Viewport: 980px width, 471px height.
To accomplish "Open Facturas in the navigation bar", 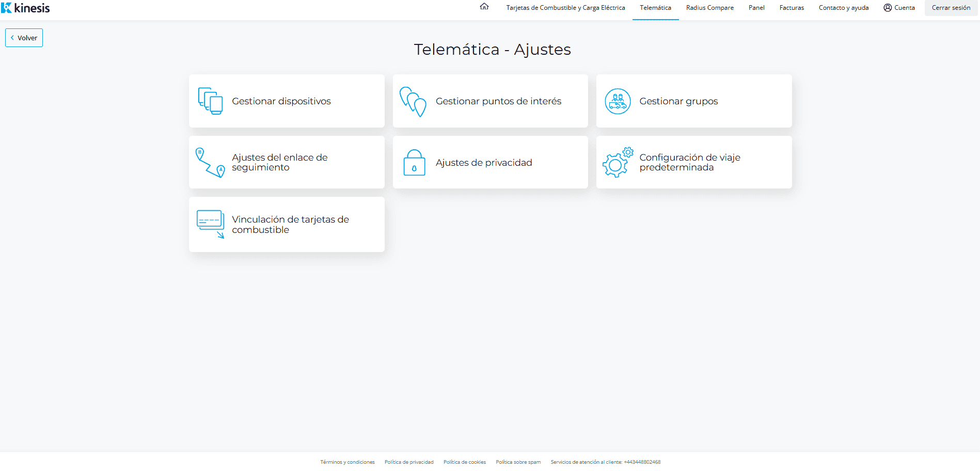I will point(792,8).
